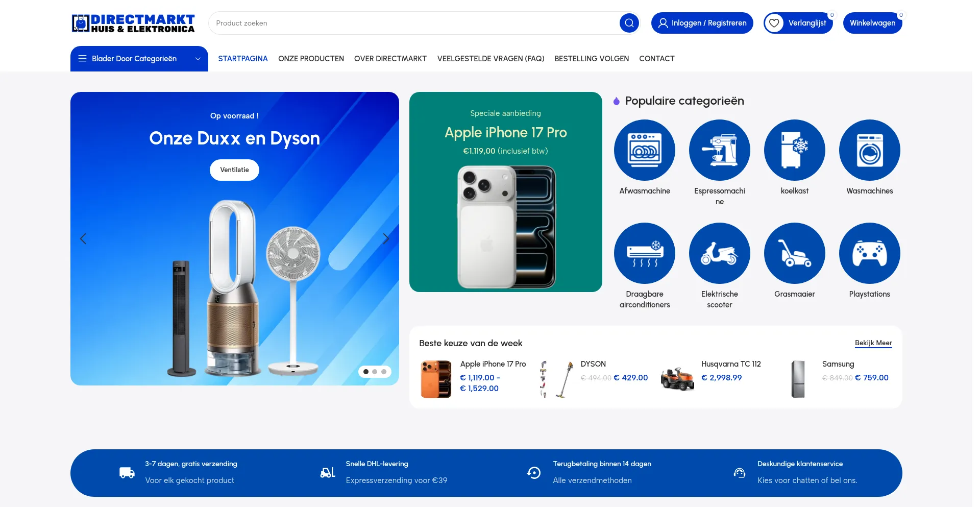Open the Apple iPhone 17 Pro banner title

[x=506, y=133]
